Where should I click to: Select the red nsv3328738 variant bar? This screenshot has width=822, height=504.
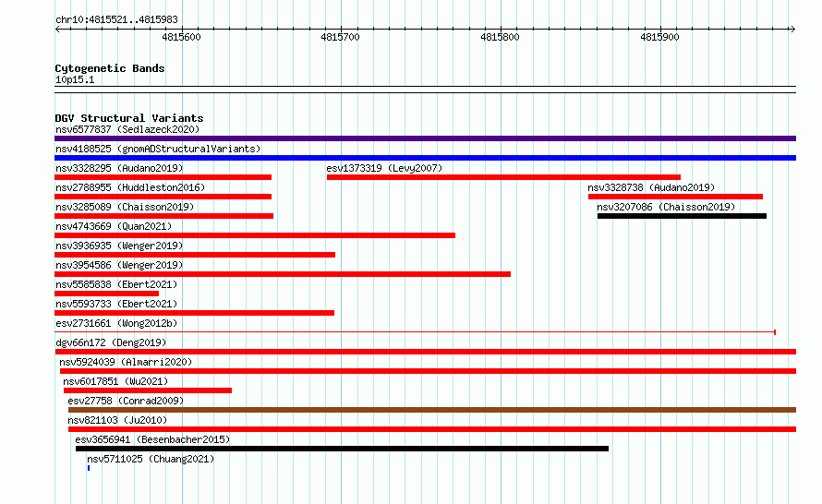click(675, 197)
